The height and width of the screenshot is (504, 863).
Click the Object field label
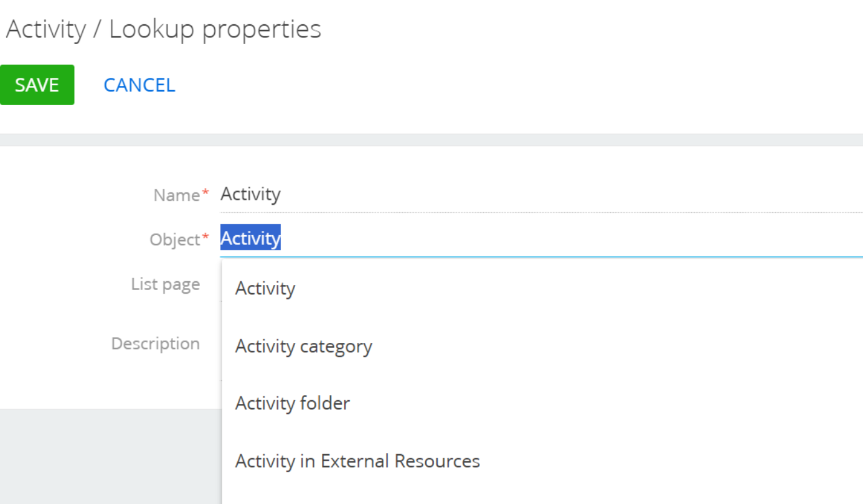175,240
